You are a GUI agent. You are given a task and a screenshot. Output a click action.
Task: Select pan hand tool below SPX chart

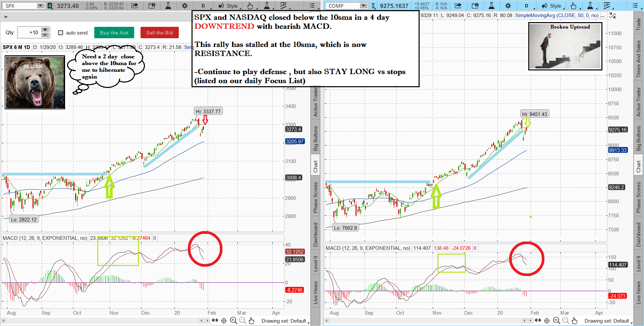point(252,321)
